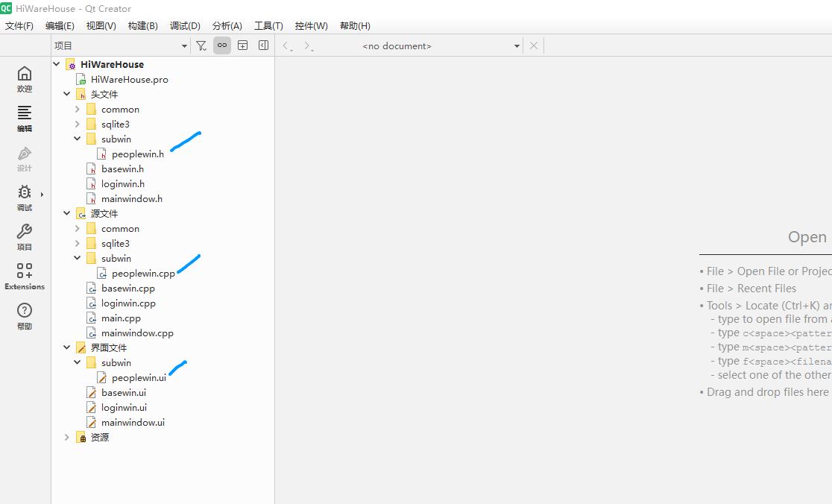Open the Extensions mode
This screenshot has width=832, height=504.
coord(25,277)
